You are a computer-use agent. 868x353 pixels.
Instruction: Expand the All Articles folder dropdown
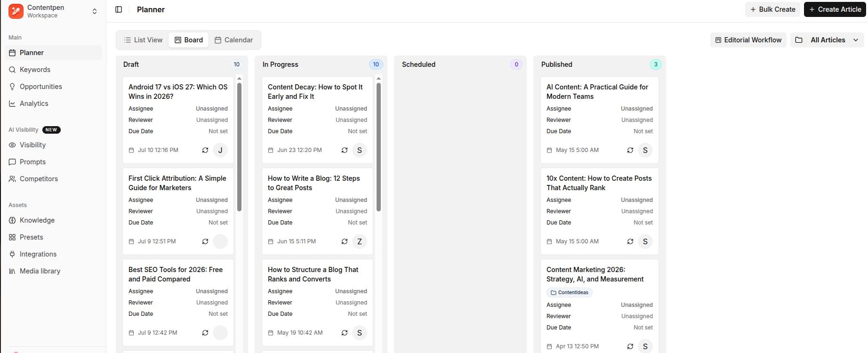click(827, 40)
